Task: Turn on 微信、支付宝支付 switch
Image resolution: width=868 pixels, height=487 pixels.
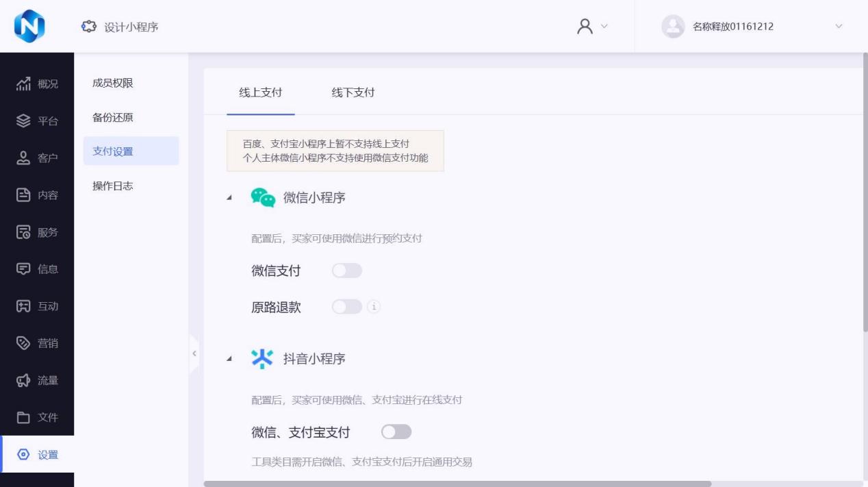Action: point(396,432)
